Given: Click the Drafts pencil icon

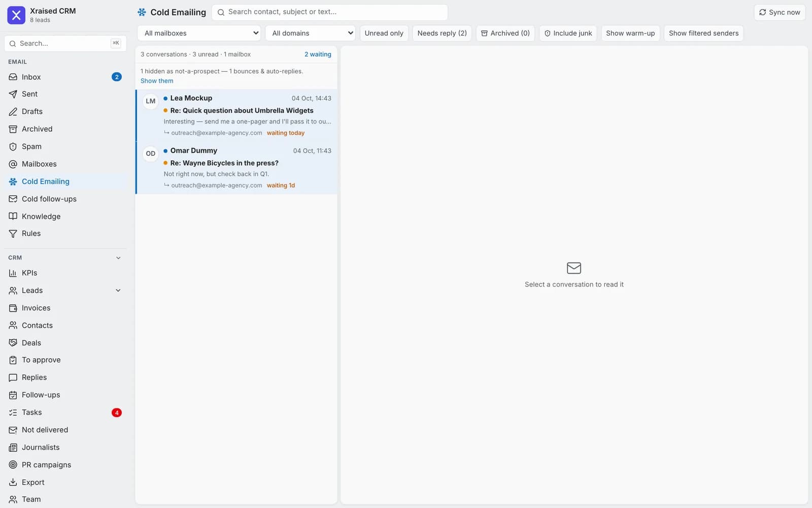Looking at the screenshot, I should coord(13,112).
